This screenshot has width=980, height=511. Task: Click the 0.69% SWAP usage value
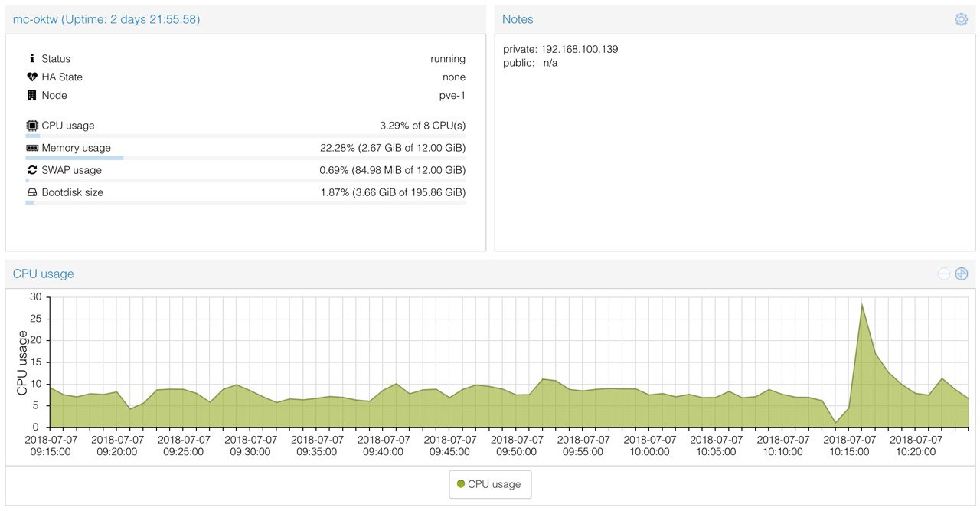click(x=392, y=170)
